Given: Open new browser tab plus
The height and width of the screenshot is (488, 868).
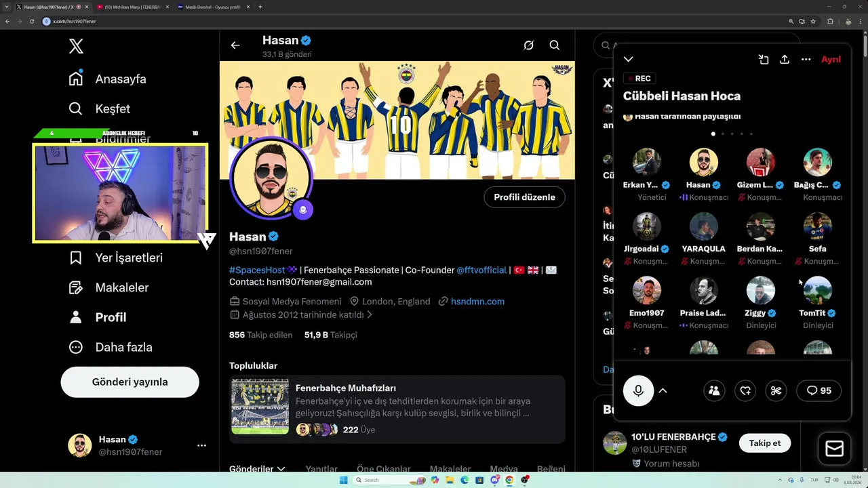Looking at the screenshot, I should pyautogui.click(x=260, y=7).
